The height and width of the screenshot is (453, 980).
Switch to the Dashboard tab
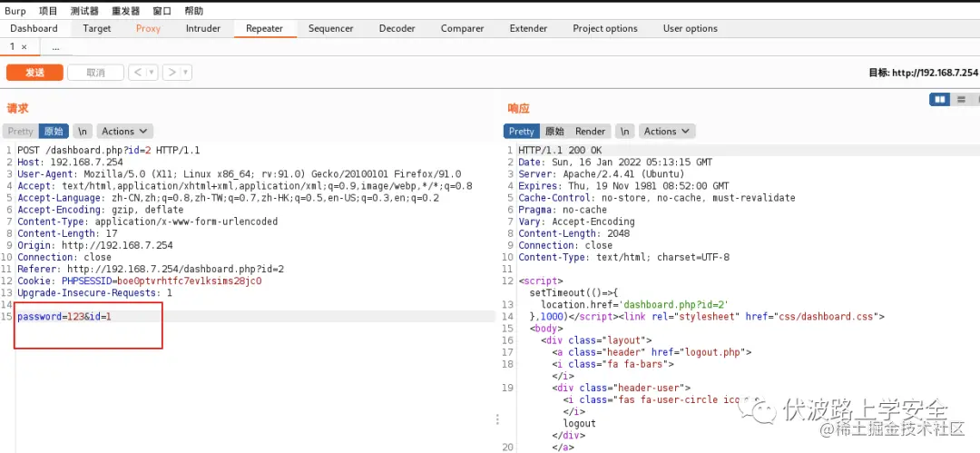click(34, 29)
